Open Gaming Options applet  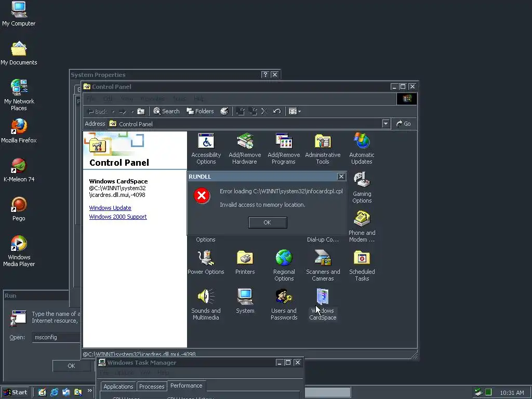[x=362, y=188]
